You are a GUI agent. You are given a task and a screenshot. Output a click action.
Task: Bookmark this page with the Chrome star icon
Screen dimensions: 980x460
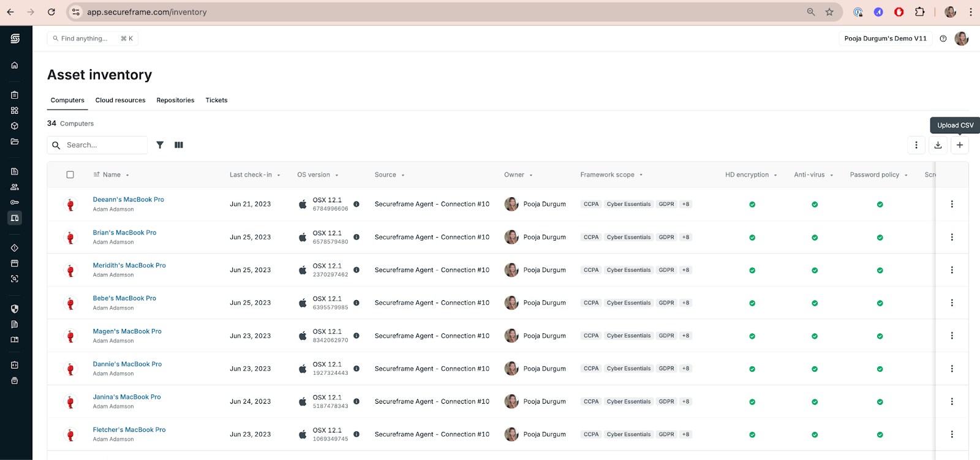(x=829, y=12)
